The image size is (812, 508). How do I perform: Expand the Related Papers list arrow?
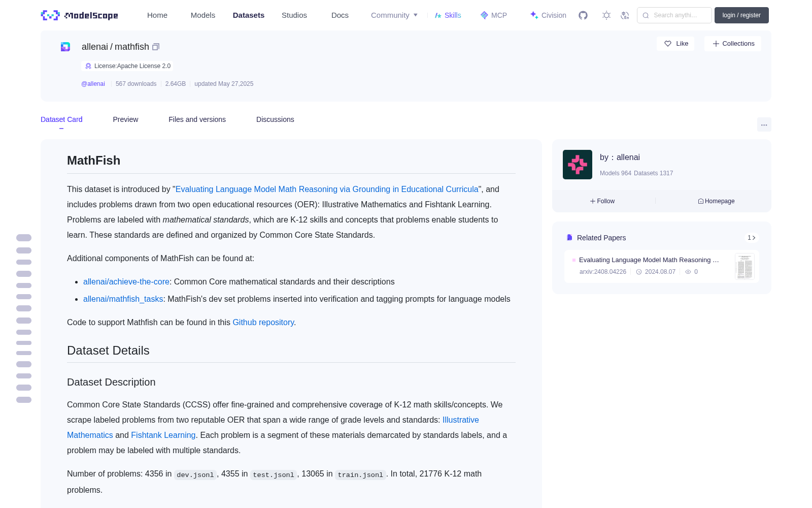tap(752, 238)
